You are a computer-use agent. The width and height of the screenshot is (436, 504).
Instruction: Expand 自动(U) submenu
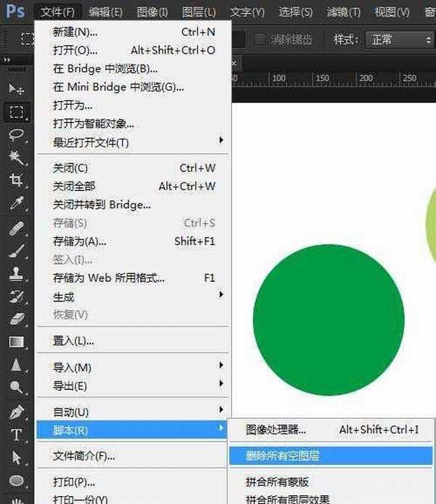(133, 411)
